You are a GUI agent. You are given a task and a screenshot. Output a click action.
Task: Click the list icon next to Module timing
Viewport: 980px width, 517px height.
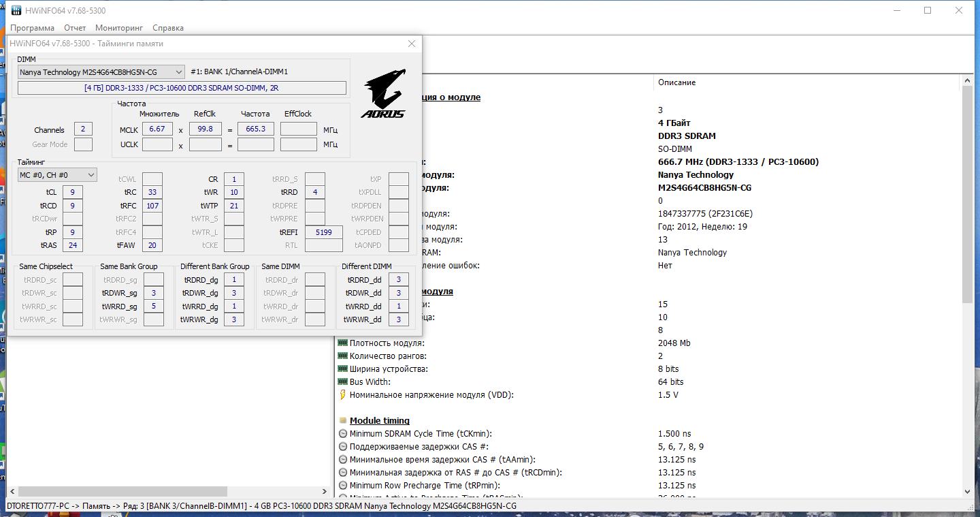tap(342, 421)
